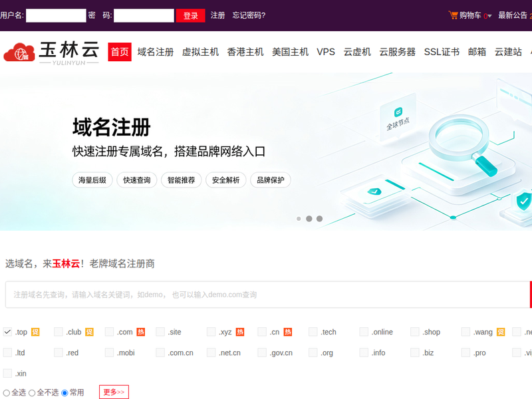Click the 智能推荐 banner pill
The width and height of the screenshot is (532, 399).
coord(181,180)
